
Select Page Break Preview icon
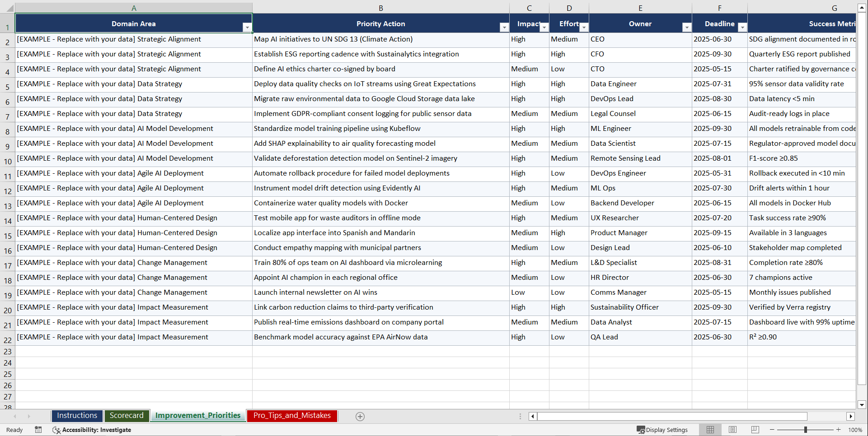[755, 430]
